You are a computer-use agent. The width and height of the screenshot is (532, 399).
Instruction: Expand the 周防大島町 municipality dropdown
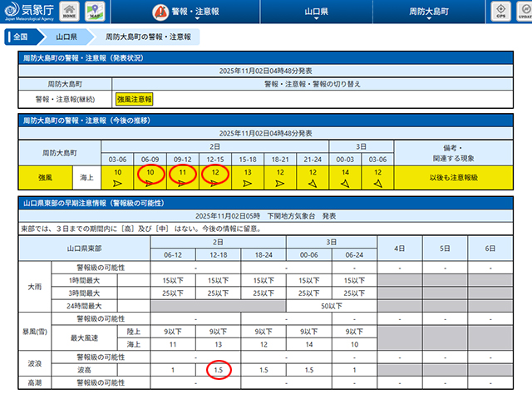pyautogui.click(x=428, y=13)
